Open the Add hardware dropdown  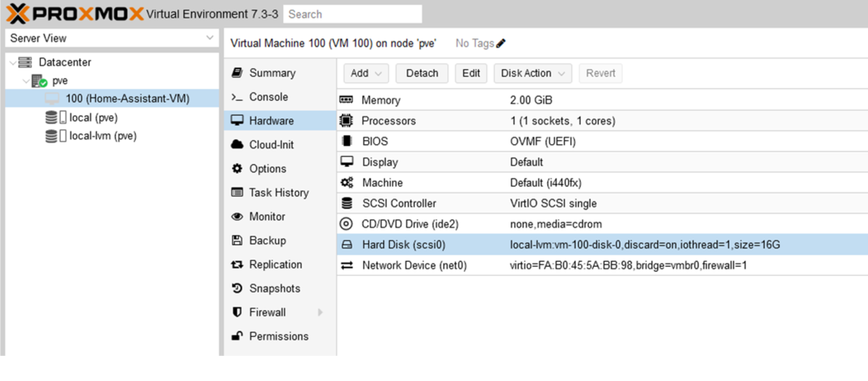(x=366, y=73)
